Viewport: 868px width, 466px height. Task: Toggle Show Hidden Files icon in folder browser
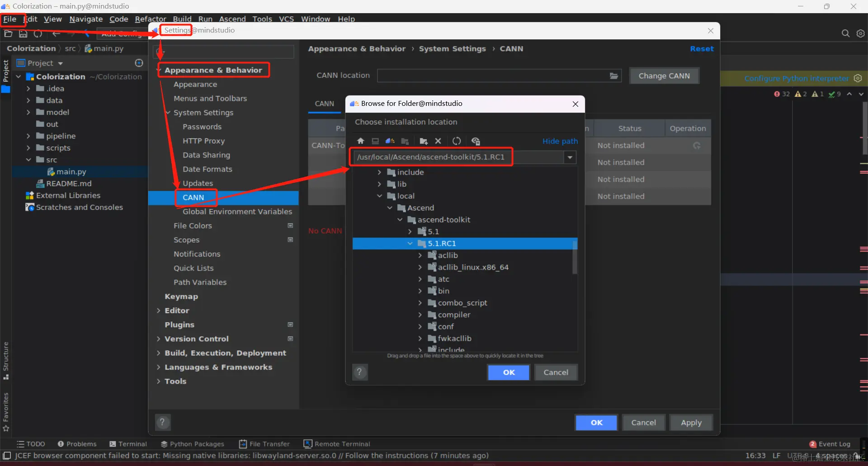pyautogui.click(x=476, y=141)
